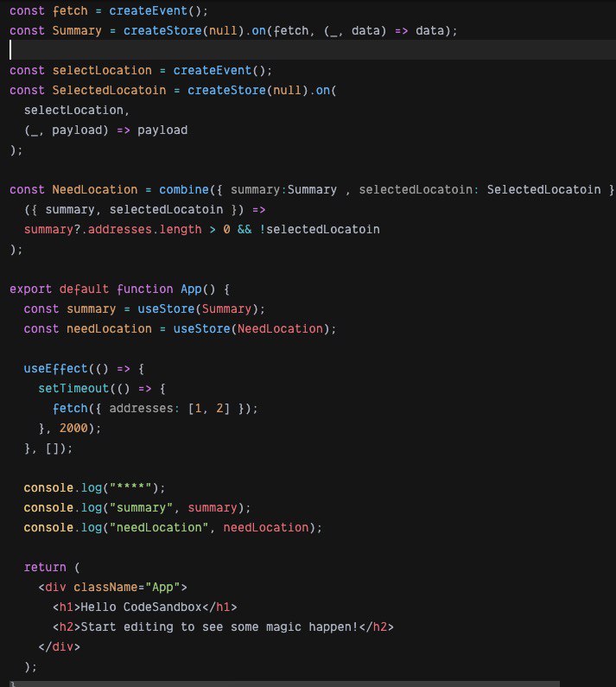The height and width of the screenshot is (687, 616).
Task: Click className="App" attribute
Action: point(127,587)
